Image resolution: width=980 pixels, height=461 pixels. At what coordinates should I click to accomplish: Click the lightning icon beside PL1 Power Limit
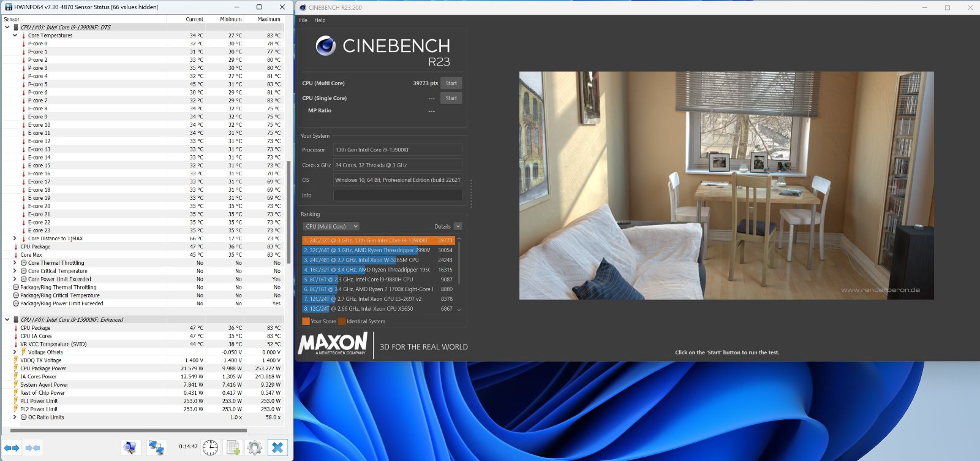17,401
